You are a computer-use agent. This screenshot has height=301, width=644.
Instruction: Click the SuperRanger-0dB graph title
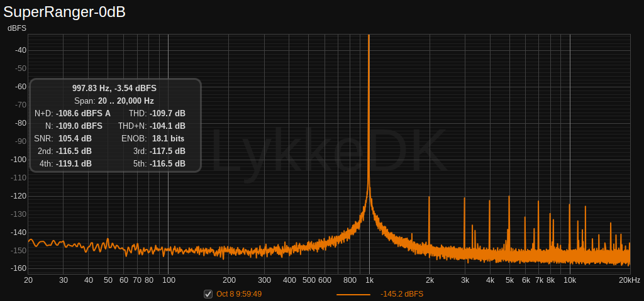tap(65, 12)
